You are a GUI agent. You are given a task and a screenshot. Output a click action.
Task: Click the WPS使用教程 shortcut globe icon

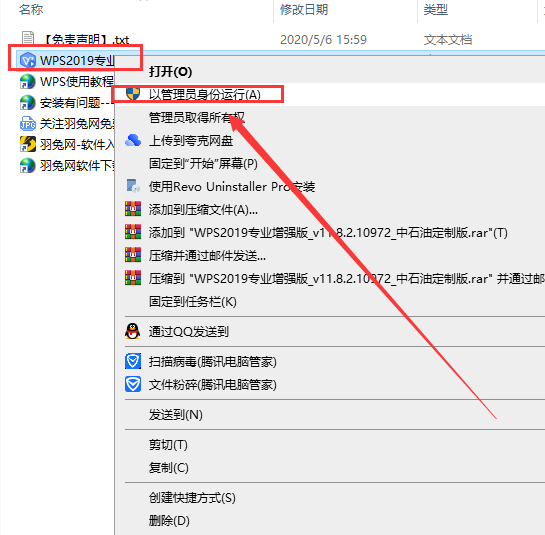tap(27, 82)
